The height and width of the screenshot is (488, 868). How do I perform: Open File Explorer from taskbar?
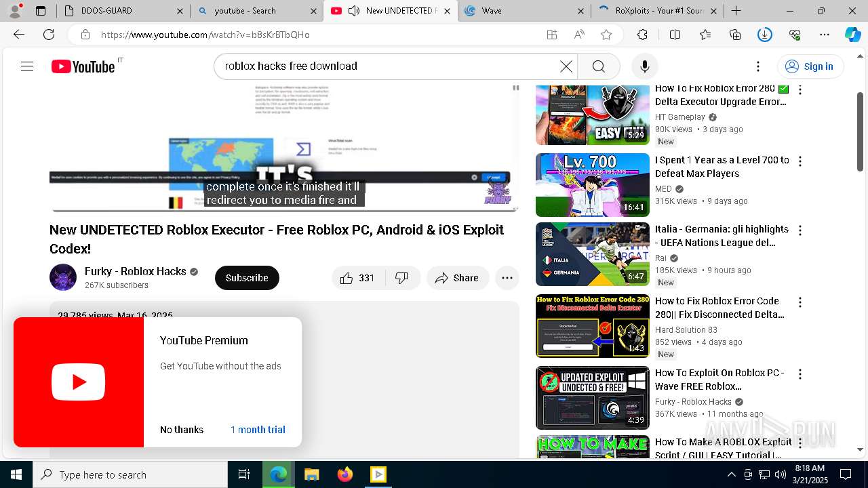[x=311, y=474]
